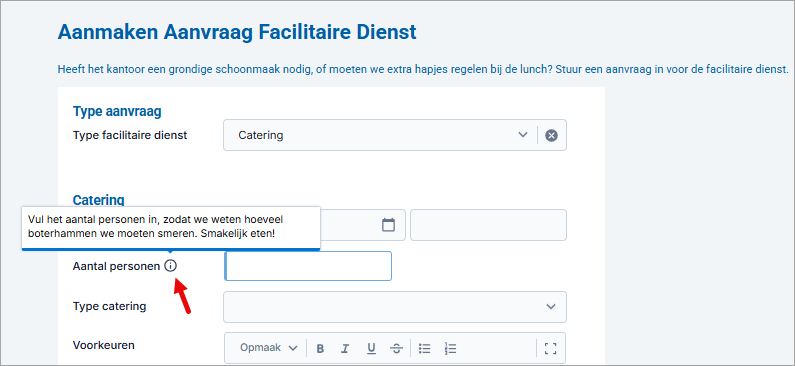The image size is (795, 366).
Task: Apply bold formatting in Voorkeuren editor
Action: (x=320, y=348)
